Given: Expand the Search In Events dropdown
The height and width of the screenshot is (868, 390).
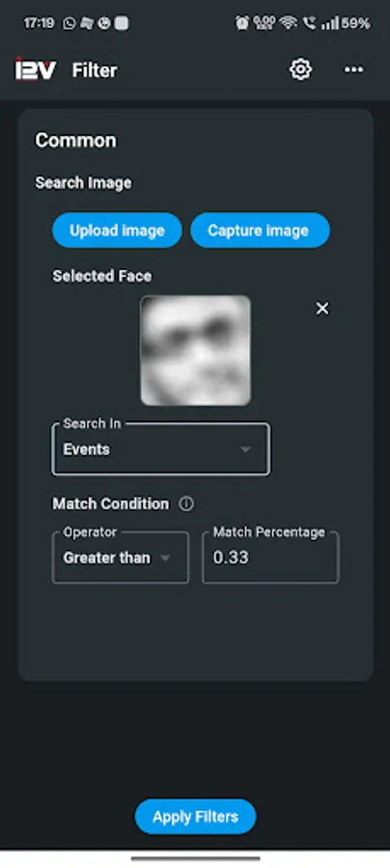Looking at the screenshot, I should 160,448.
